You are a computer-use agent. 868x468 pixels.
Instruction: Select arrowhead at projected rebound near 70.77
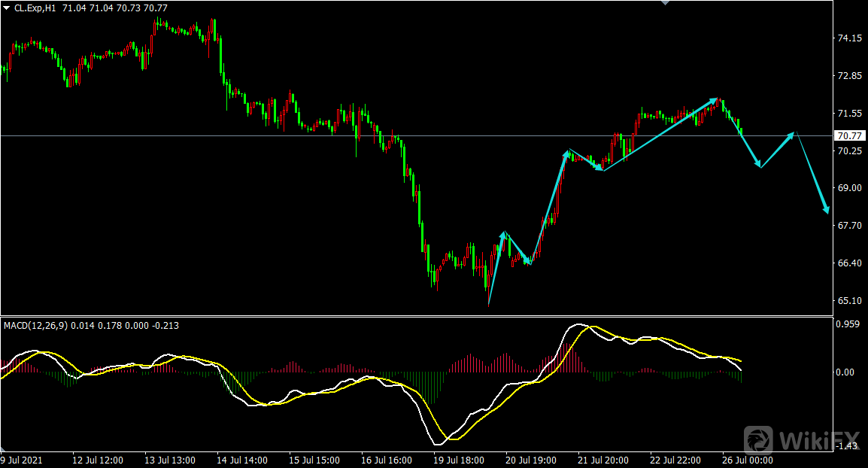(x=791, y=135)
